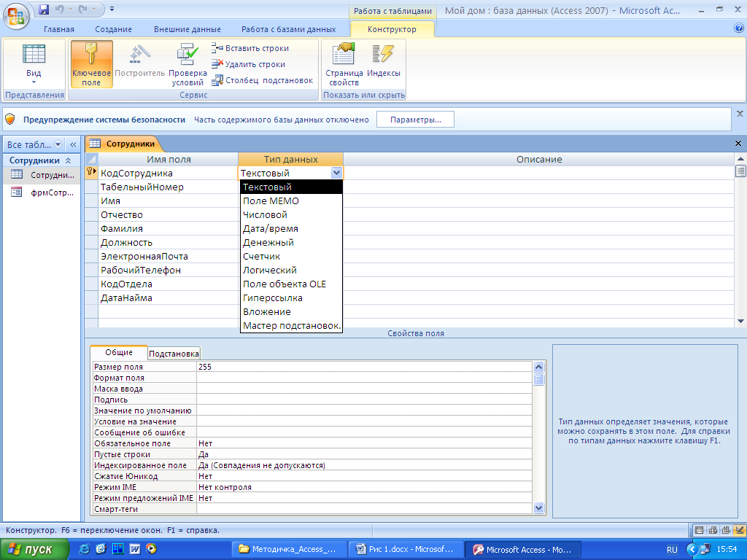Save using the quick access floppy icon

point(44,9)
